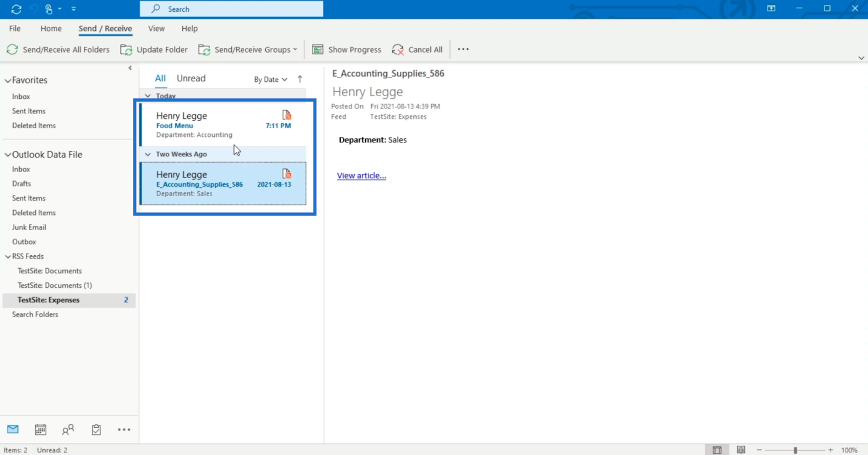
Task: Click the 100% zoom level
Action: pos(849,450)
